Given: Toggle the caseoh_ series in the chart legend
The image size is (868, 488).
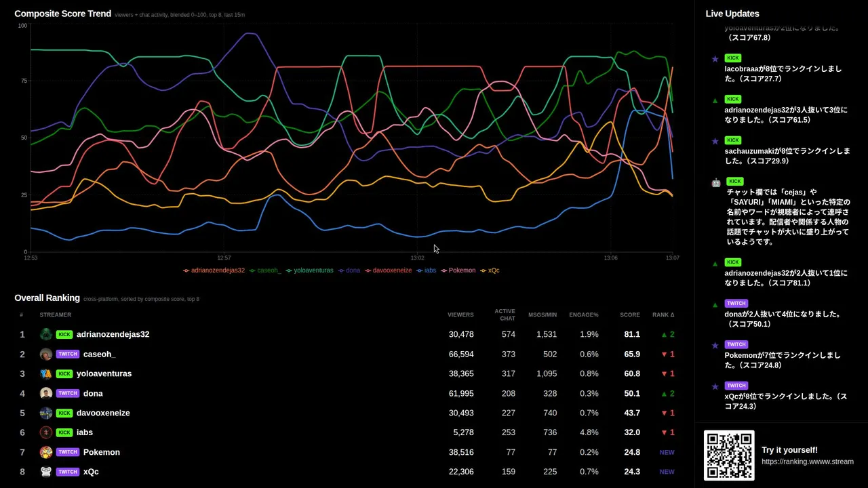Looking at the screenshot, I should (265, 270).
